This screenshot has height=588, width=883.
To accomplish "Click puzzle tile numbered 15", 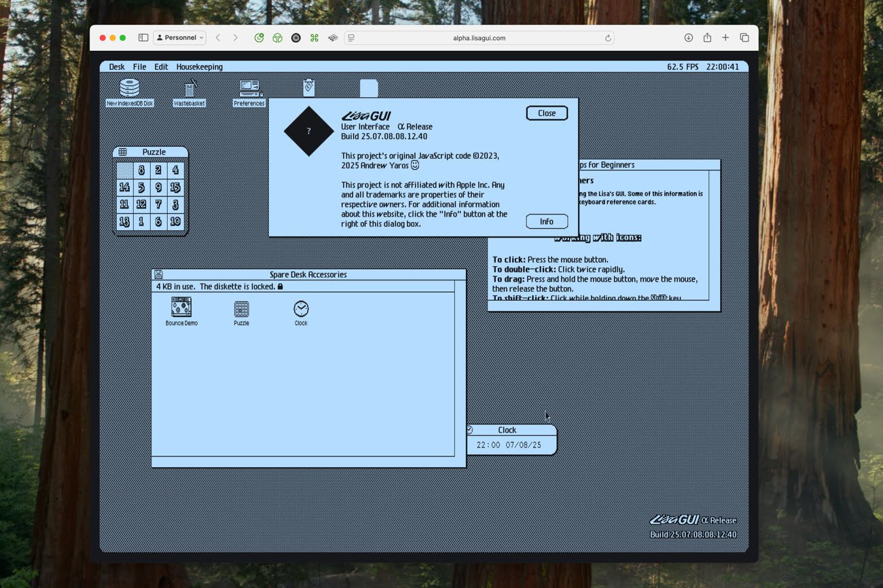I will tap(175, 187).
